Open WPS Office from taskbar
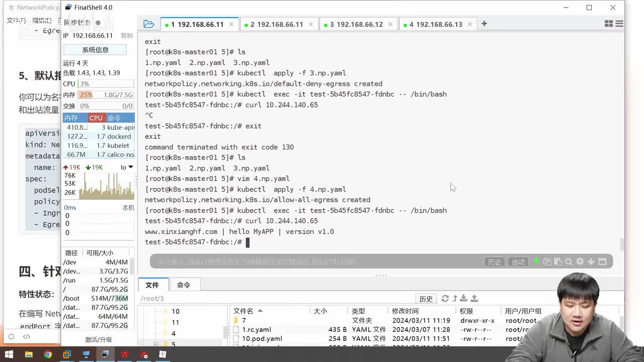This screenshot has width=644, height=362. 124,354
